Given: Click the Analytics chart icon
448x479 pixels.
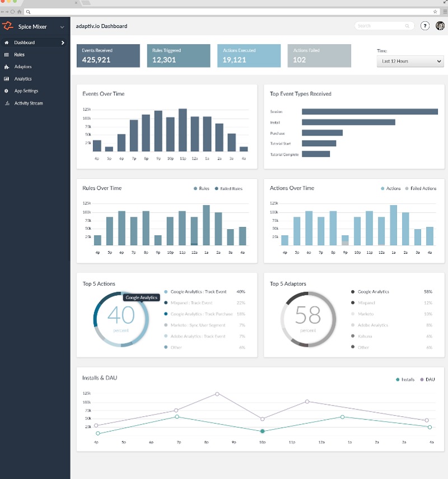Looking at the screenshot, I should [x=6, y=79].
